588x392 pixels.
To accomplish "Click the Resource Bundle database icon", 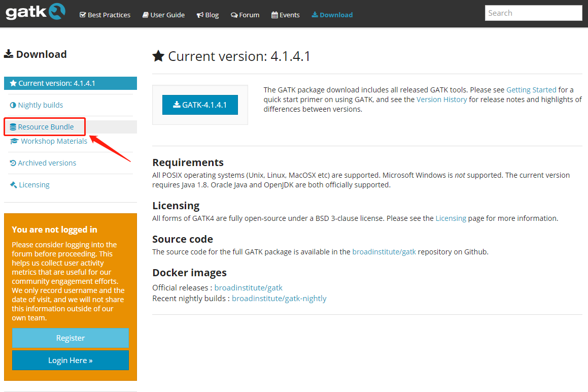I will pos(13,127).
